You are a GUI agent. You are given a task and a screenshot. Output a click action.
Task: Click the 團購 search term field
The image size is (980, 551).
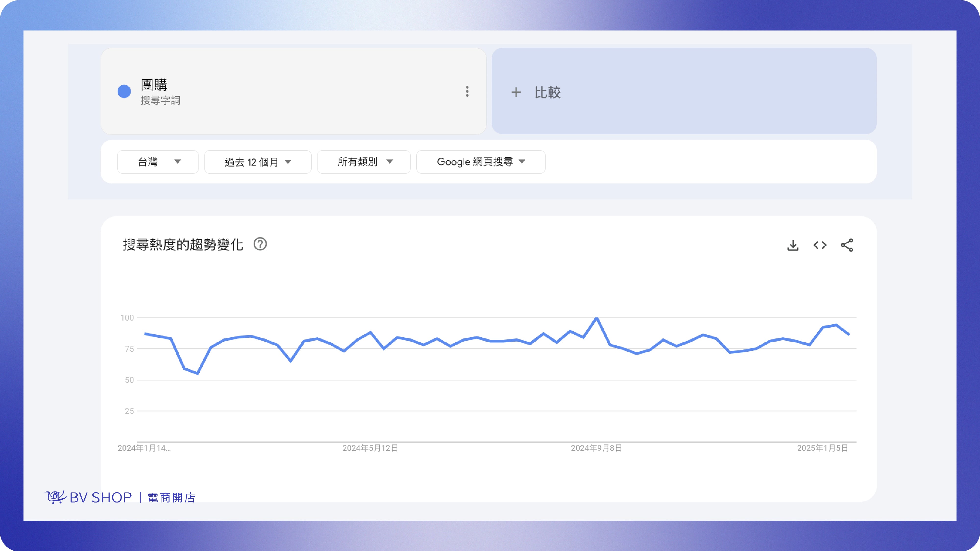(x=294, y=91)
